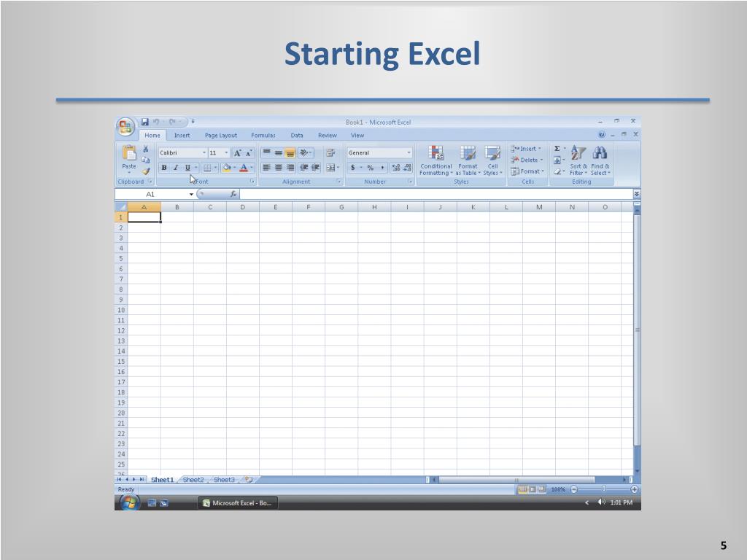Click Microsoft Excel taskbar button

tap(237, 503)
